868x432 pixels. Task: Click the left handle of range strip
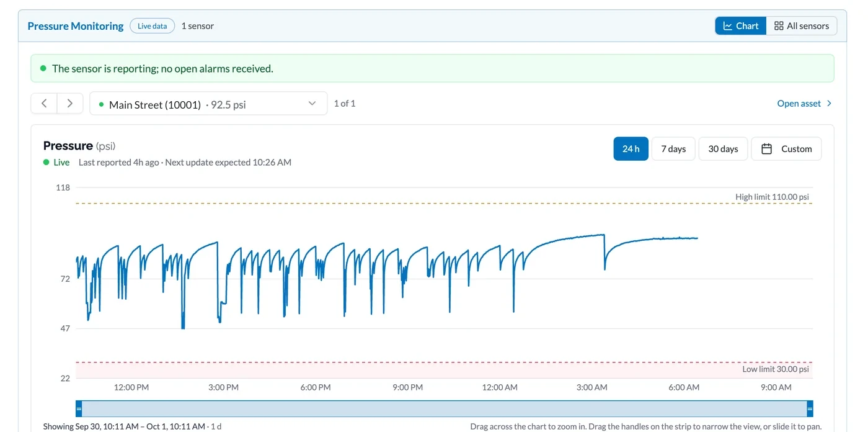79,408
